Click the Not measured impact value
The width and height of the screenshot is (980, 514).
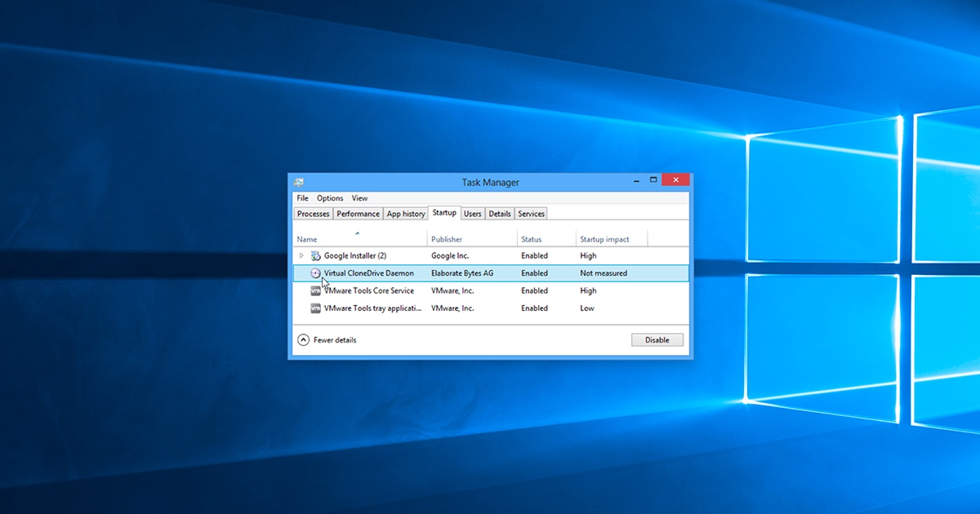(604, 273)
